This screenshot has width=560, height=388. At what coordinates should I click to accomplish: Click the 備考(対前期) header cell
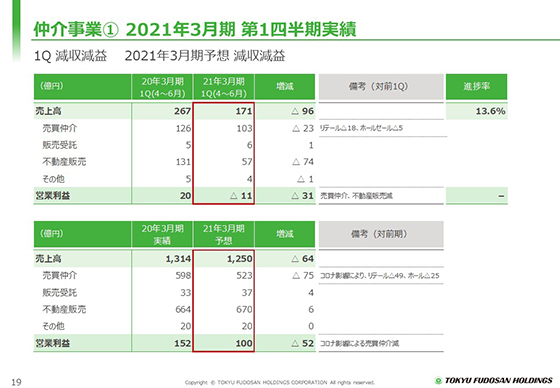381,234
